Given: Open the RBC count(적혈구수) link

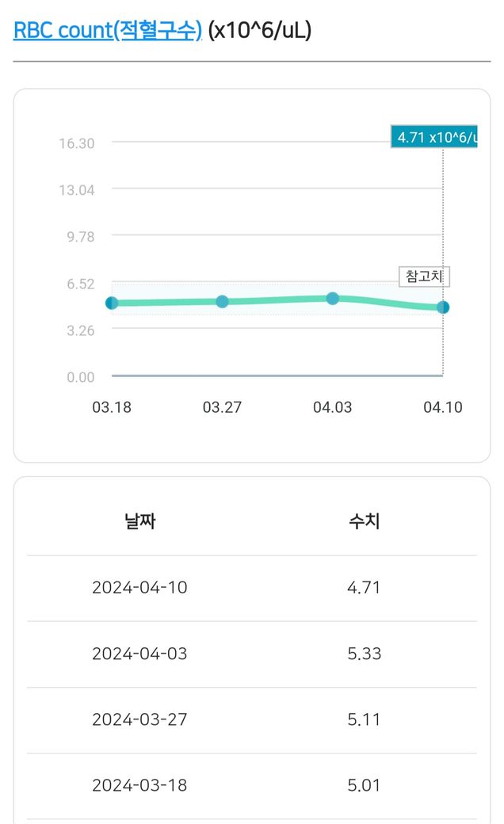Looking at the screenshot, I should coord(108,31).
